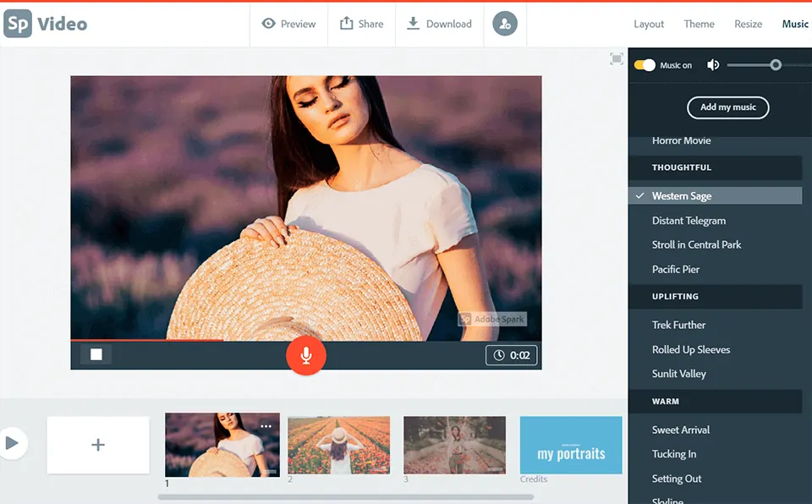Image resolution: width=812 pixels, height=504 pixels.
Task: Toggle the Music on switch
Action: 645,65
